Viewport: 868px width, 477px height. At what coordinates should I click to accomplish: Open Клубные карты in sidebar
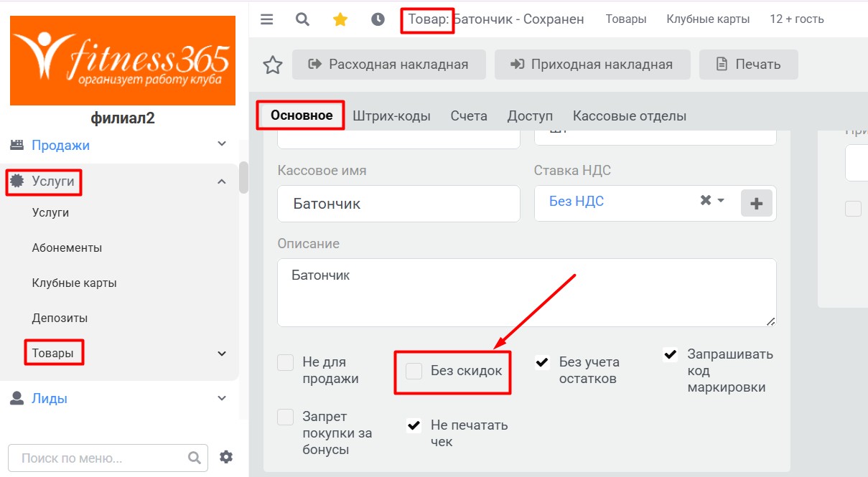[74, 283]
